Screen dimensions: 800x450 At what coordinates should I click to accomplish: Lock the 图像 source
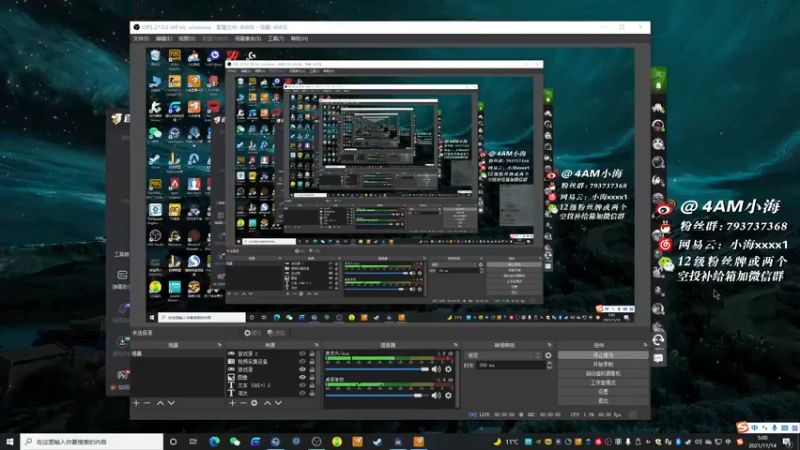click(x=312, y=377)
